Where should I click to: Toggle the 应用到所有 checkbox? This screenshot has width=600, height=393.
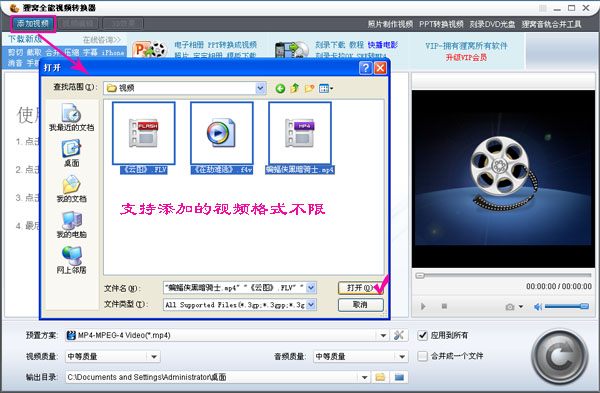pyautogui.click(x=422, y=335)
